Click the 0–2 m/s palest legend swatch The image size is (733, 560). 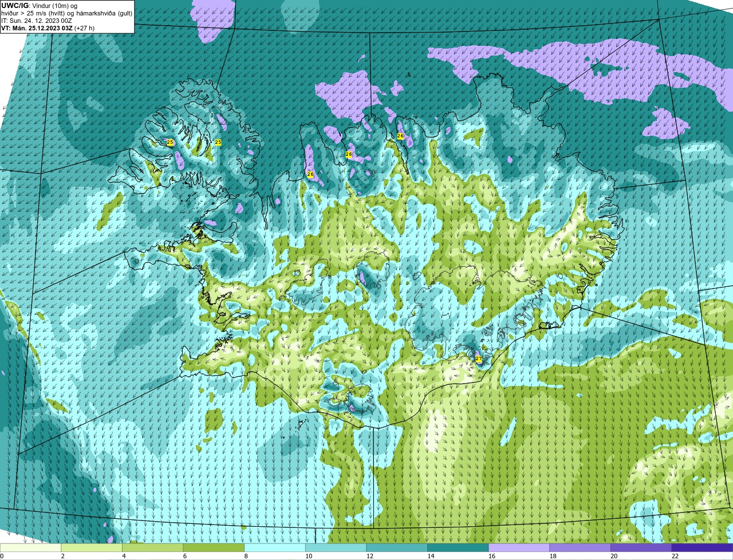pos(30,548)
